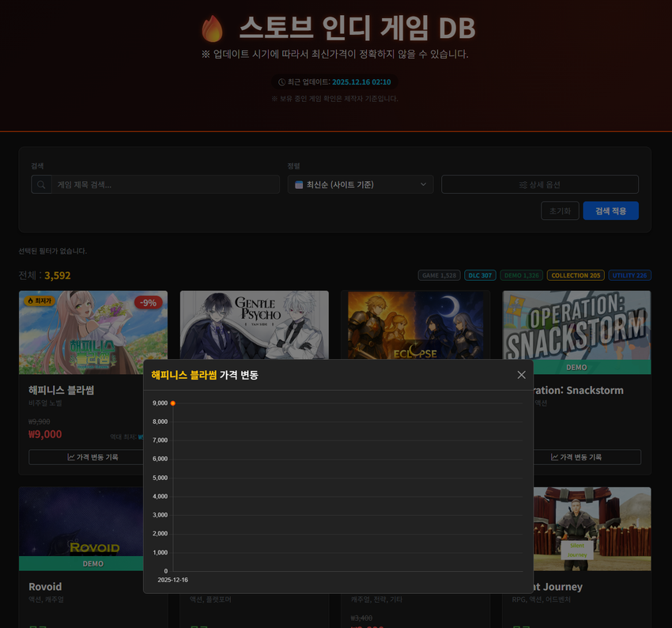Click the -9% discount badge

click(148, 302)
